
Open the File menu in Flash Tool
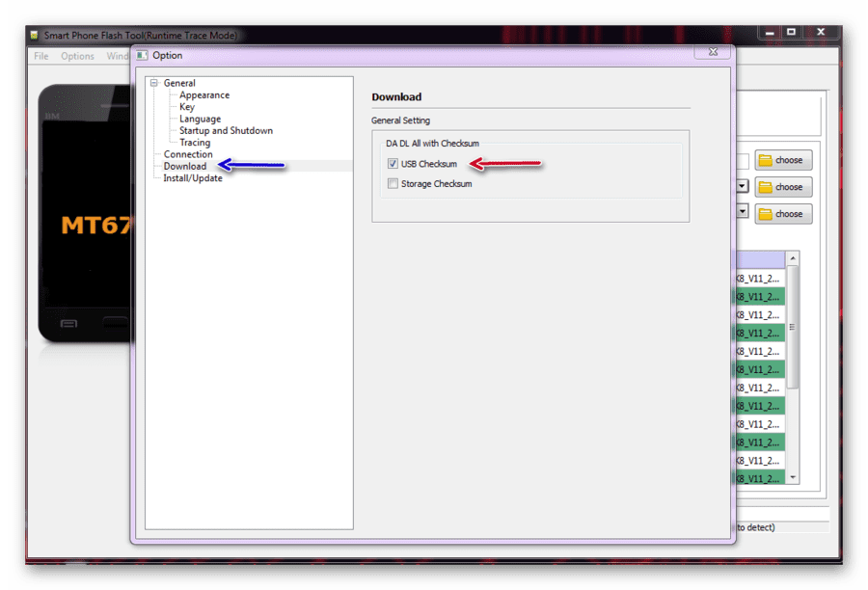click(41, 56)
